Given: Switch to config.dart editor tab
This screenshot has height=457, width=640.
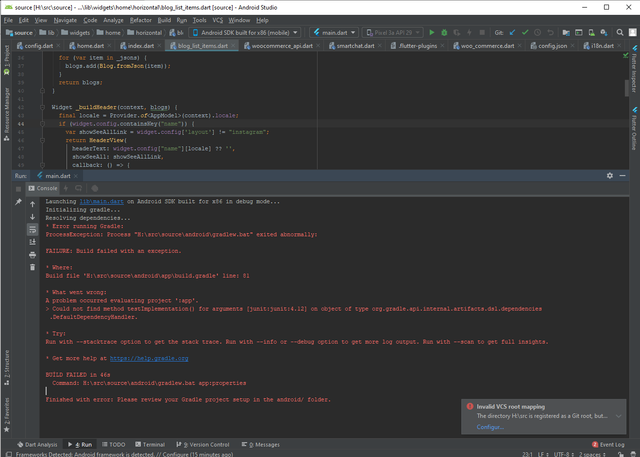Looking at the screenshot, I should (39, 46).
